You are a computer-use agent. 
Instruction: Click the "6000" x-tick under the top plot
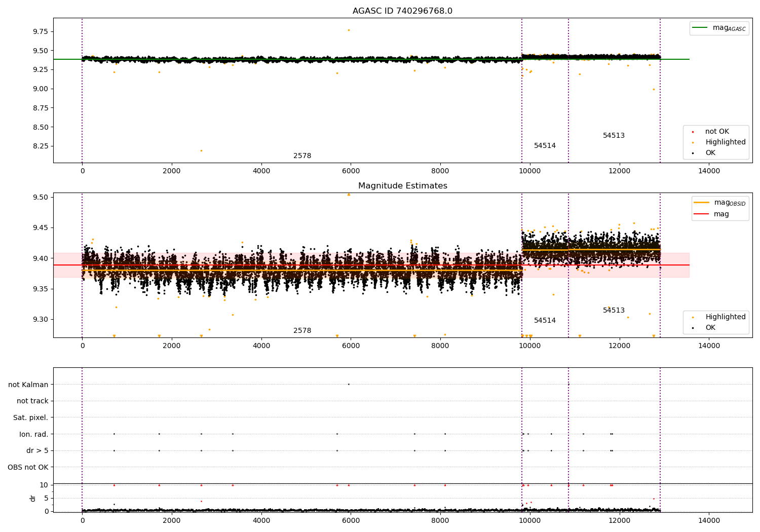point(351,171)
